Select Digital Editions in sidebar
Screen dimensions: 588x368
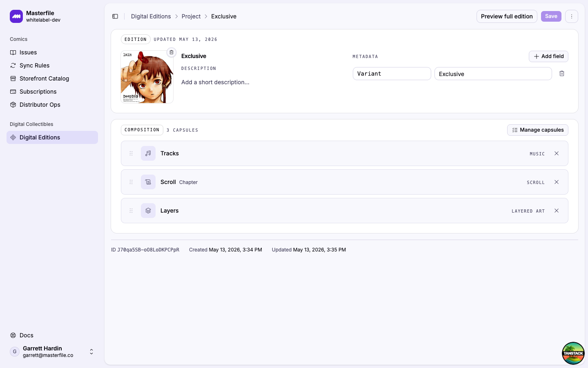[52, 137]
